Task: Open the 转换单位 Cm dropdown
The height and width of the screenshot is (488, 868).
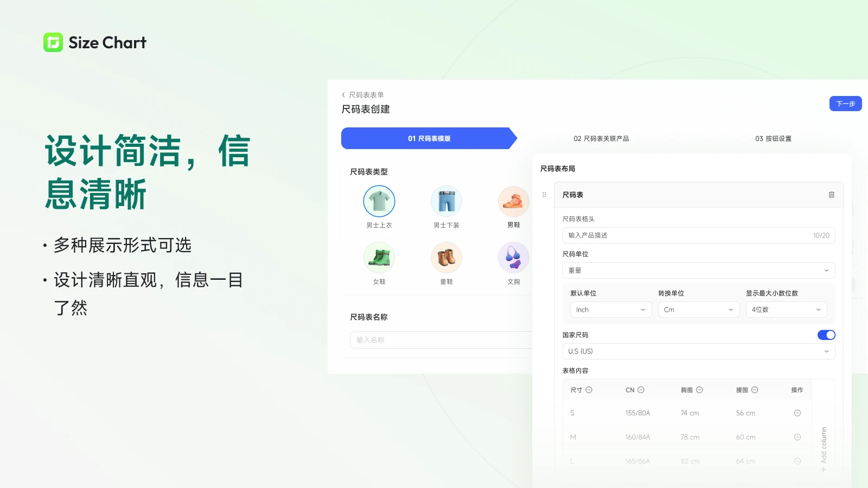Action: coord(699,310)
